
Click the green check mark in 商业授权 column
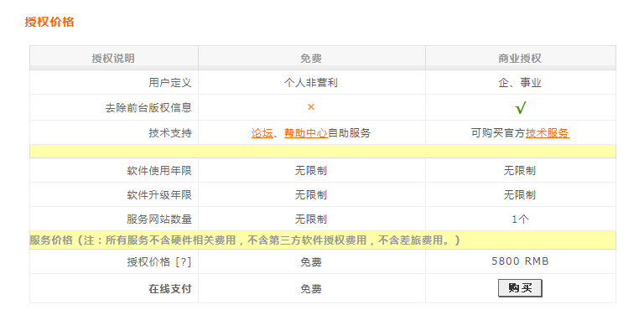[520, 108]
